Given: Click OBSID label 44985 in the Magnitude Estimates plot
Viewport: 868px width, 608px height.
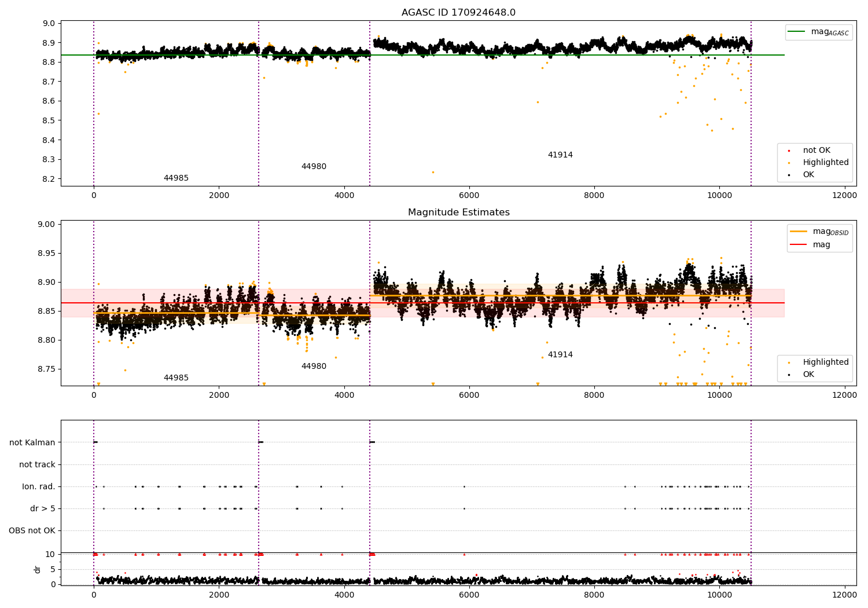Looking at the screenshot, I should tap(176, 378).
